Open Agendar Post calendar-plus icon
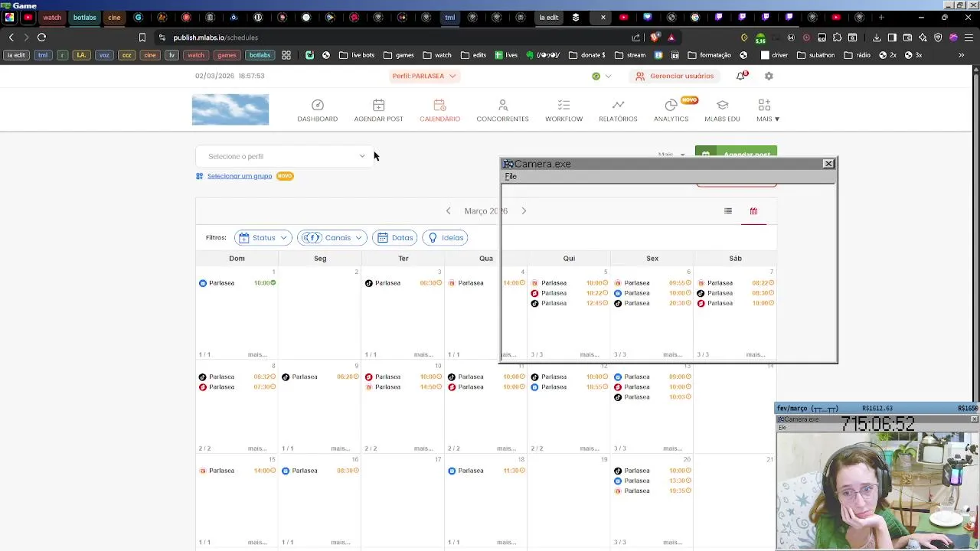 [x=378, y=105]
